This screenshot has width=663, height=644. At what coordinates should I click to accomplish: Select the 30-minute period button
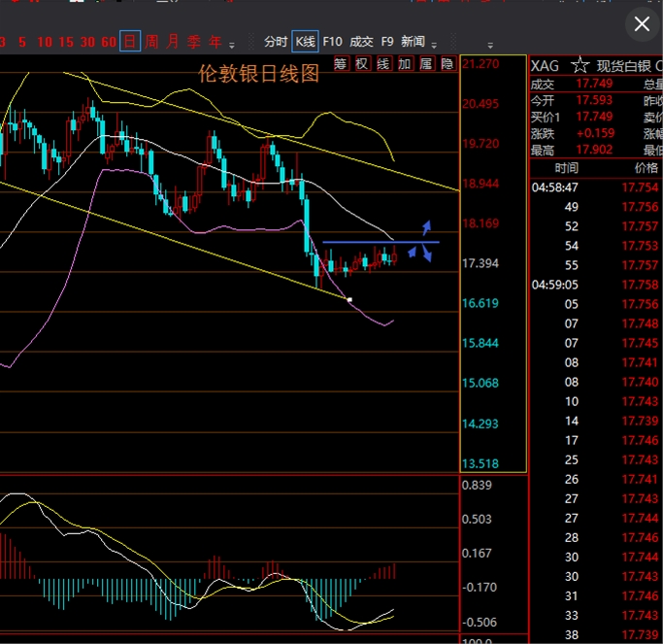click(87, 42)
